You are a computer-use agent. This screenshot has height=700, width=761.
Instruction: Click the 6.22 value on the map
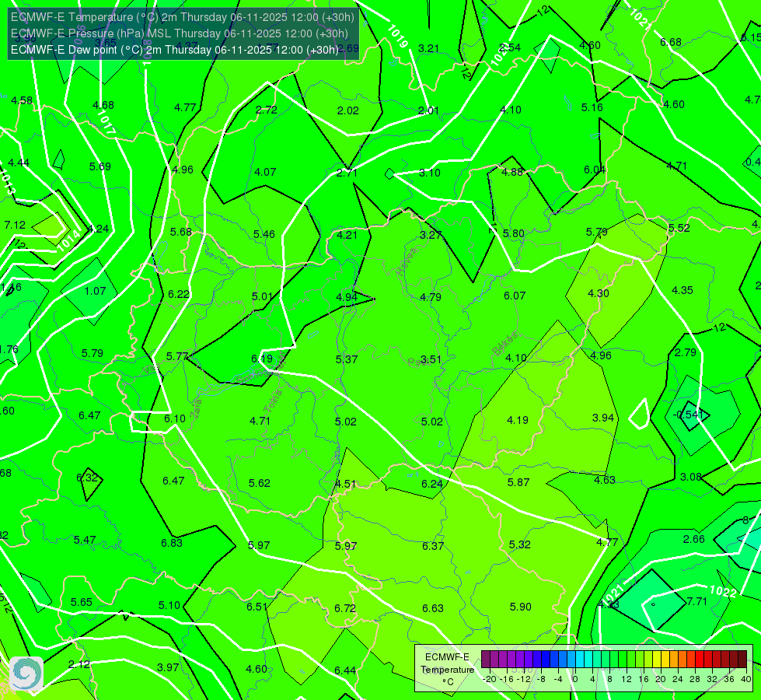pyautogui.click(x=179, y=294)
